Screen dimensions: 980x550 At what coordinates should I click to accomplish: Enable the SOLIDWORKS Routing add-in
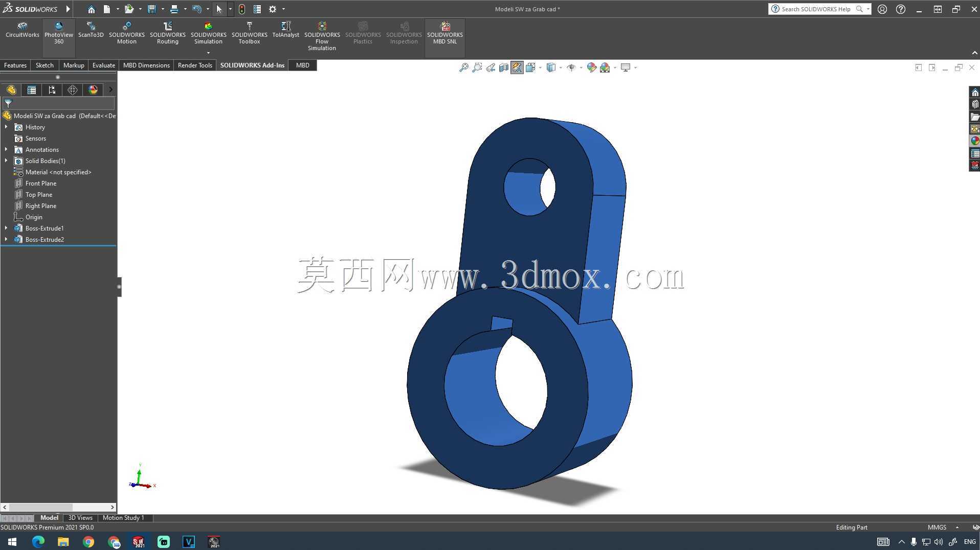(x=168, y=34)
